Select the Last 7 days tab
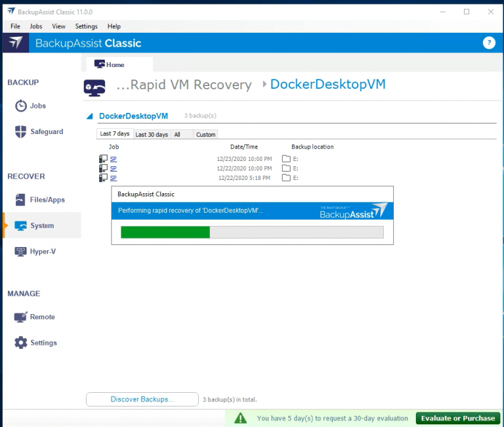 click(x=115, y=134)
